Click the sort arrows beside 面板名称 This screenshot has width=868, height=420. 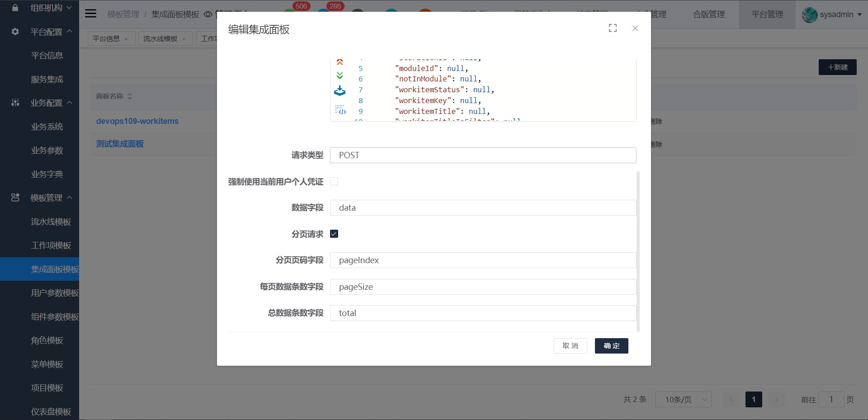130,96
